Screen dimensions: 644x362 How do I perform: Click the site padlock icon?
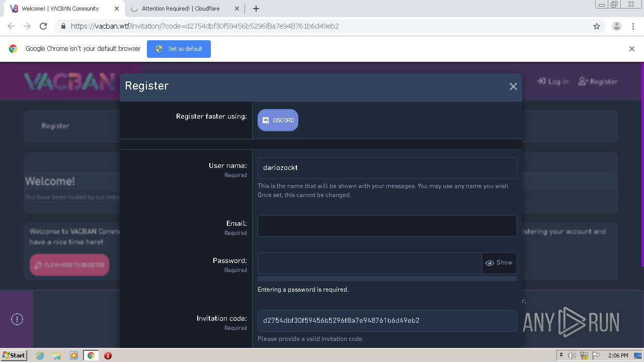[63, 26]
